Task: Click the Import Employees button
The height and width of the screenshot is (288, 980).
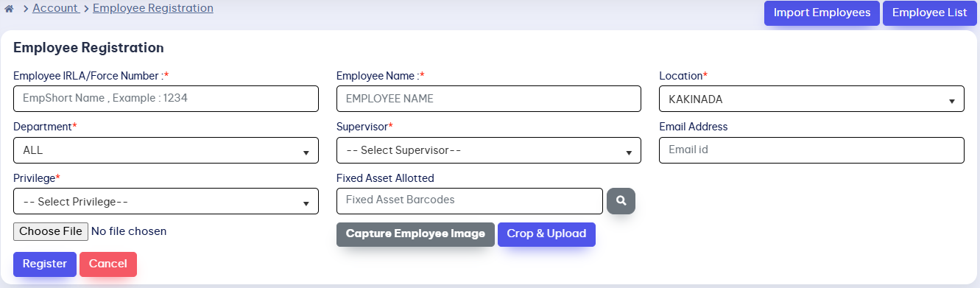Action: [x=822, y=13]
